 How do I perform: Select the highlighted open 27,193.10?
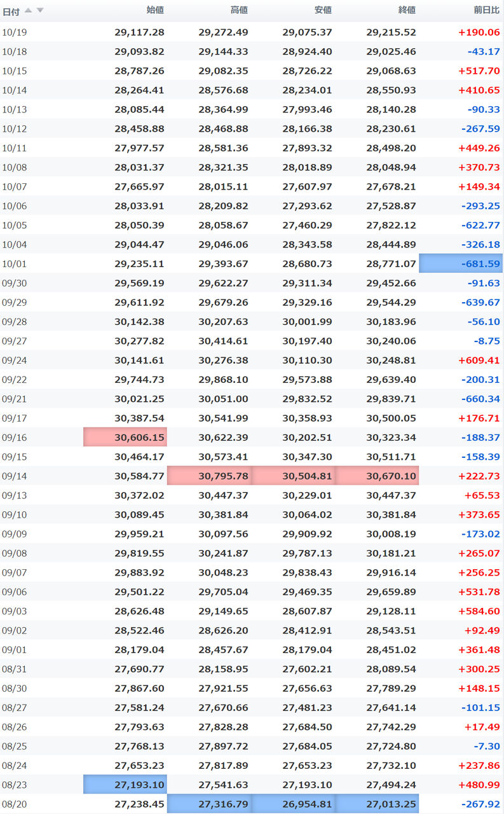(125, 785)
